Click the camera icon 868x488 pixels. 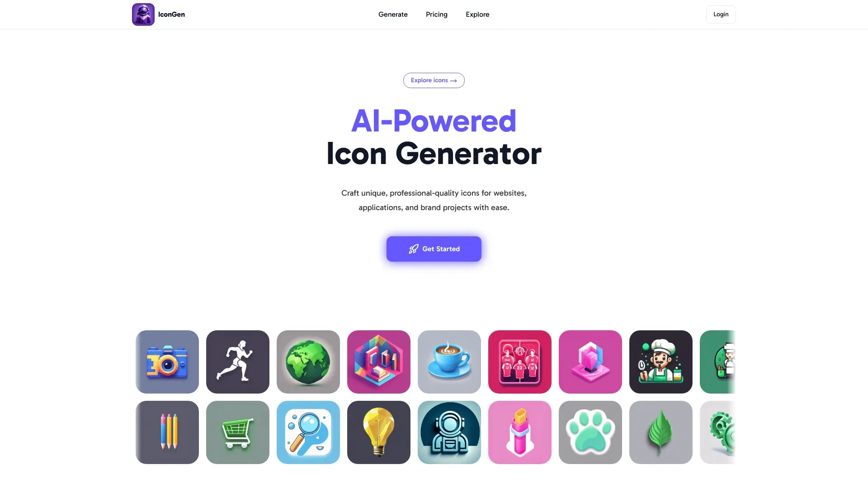tap(168, 361)
